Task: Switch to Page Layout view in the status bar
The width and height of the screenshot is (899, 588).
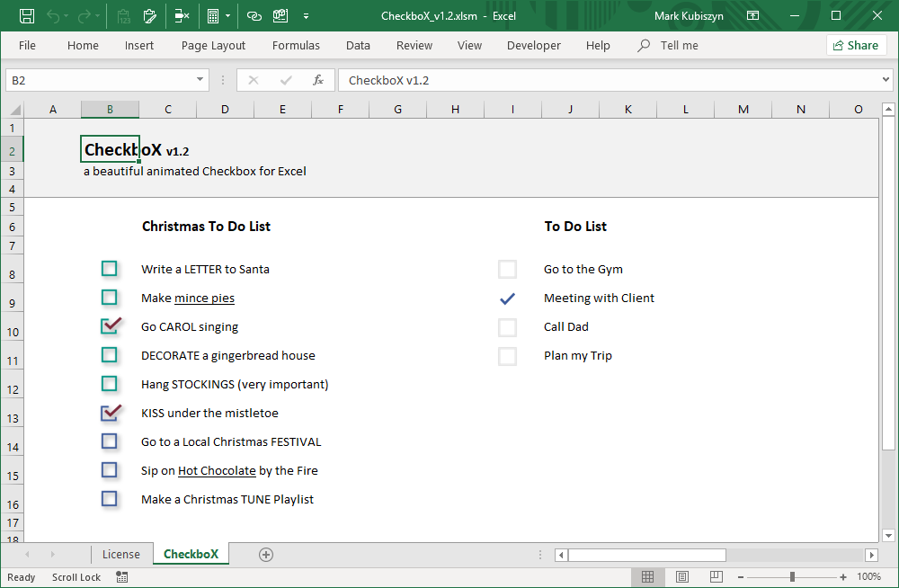Action: pos(682,576)
